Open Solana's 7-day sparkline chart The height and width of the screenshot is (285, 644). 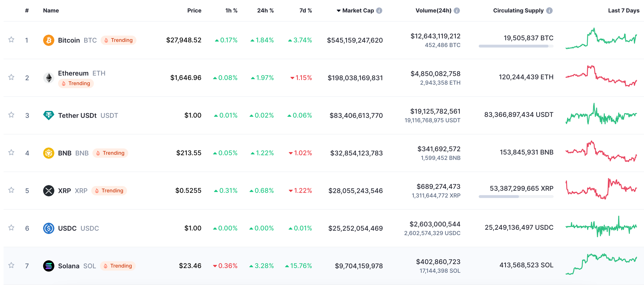[601, 264]
